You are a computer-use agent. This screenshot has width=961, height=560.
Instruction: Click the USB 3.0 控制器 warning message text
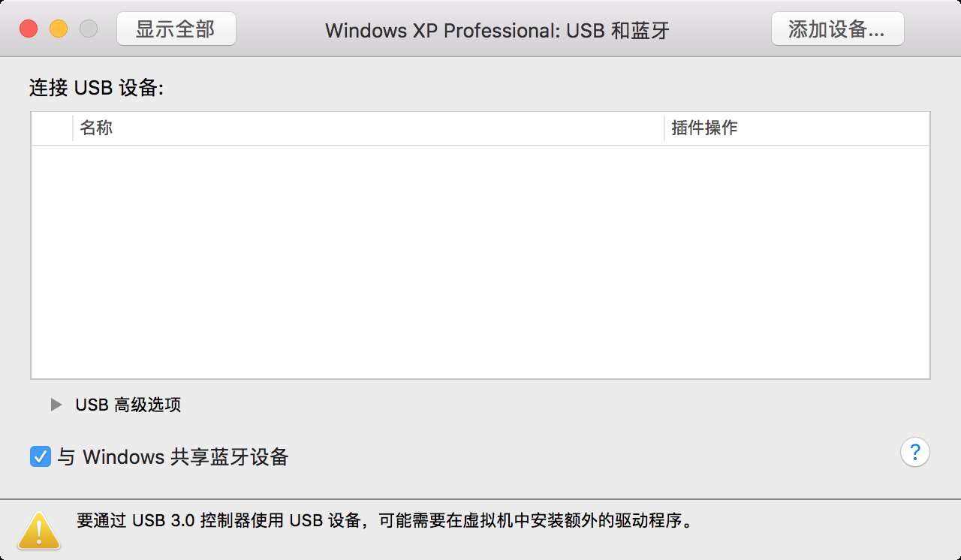tap(384, 520)
